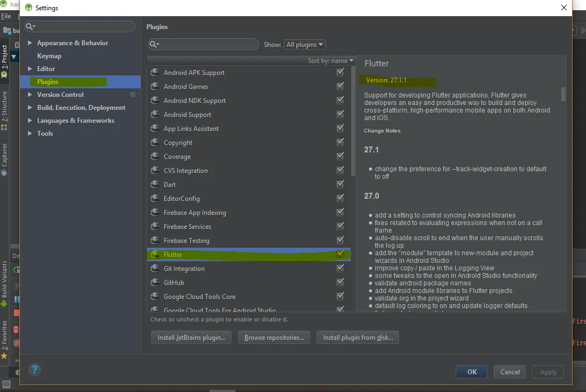
Task: Close the Settings dialog
Action: [x=563, y=8]
